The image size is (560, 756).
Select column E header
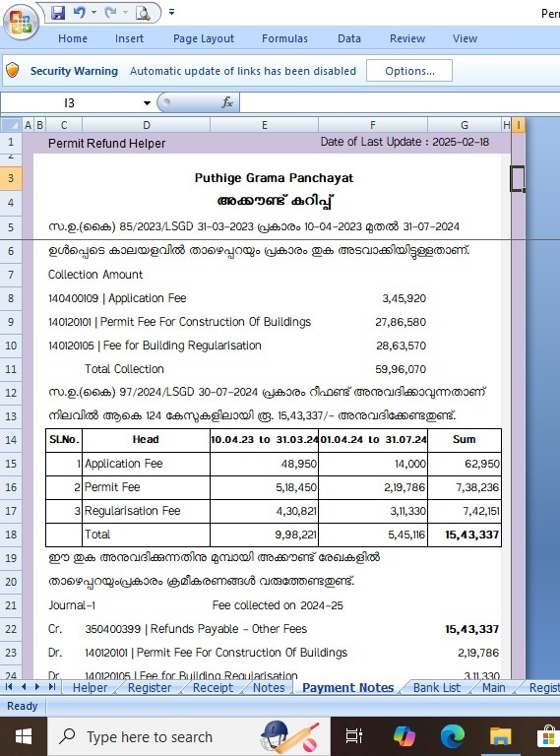click(x=264, y=125)
